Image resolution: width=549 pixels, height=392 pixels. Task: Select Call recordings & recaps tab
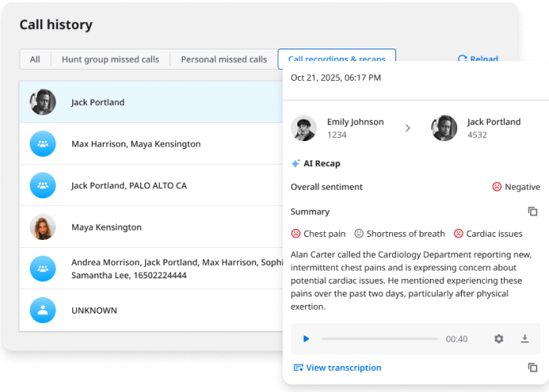click(x=336, y=59)
